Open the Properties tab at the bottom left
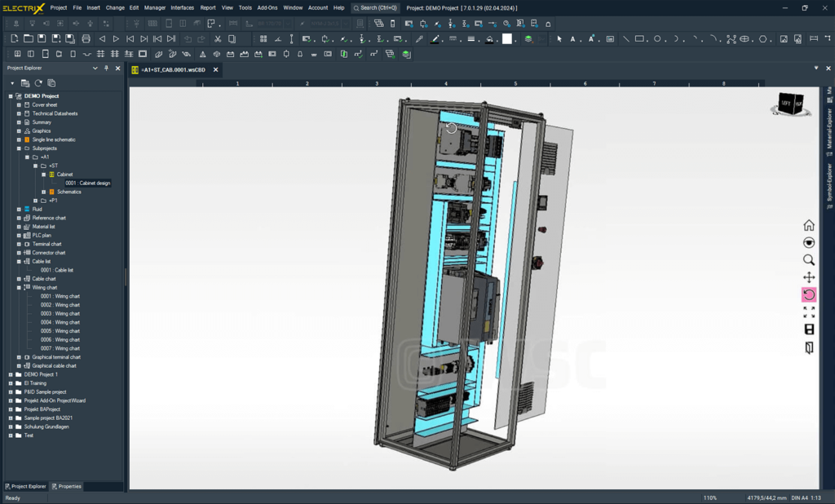 click(x=66, y=486)
